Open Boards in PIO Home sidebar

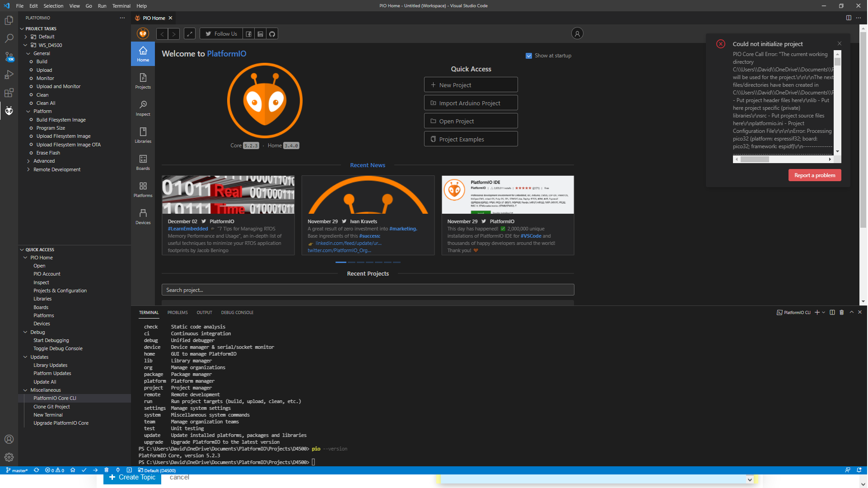[143, 163]
